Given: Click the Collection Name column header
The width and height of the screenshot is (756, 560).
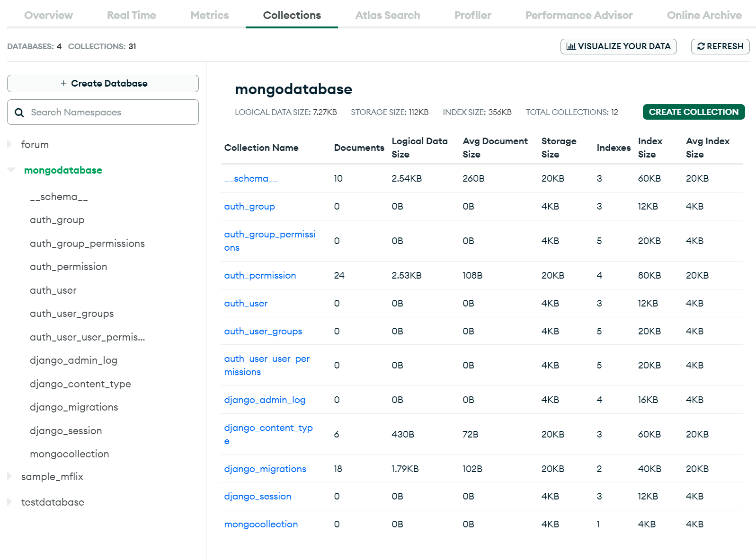Looking at the screenshot, I should pos(261,148).
